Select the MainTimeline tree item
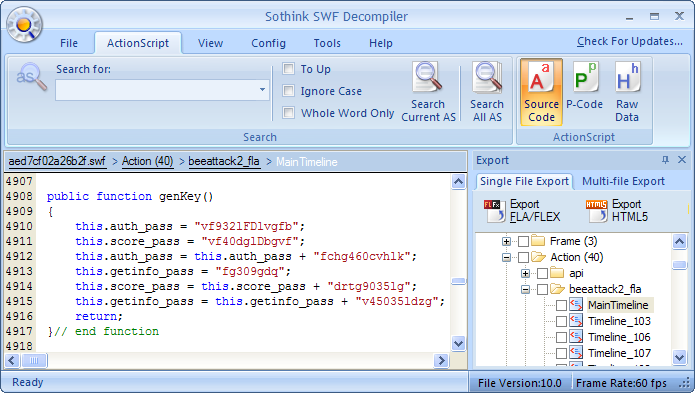The image size is (695, 393). point(618,305)
